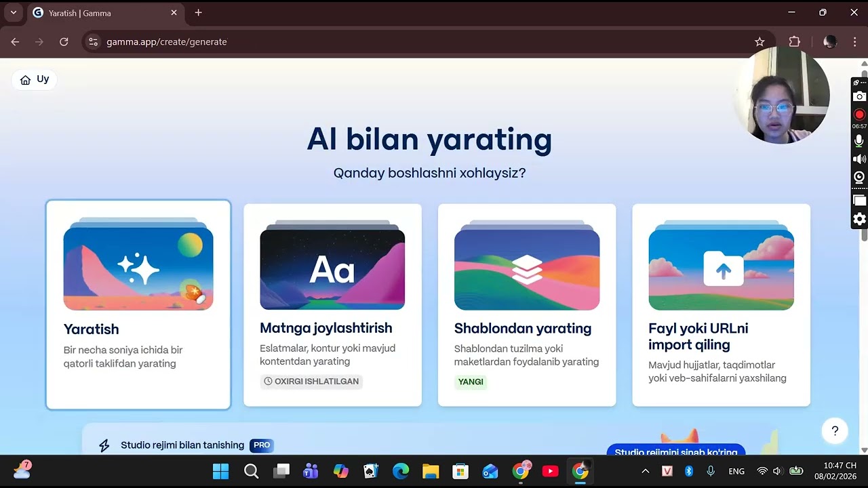This screenshot has width=868, height=488.
Task: Go back with the browser back arrow
Action: pos(15,41)
